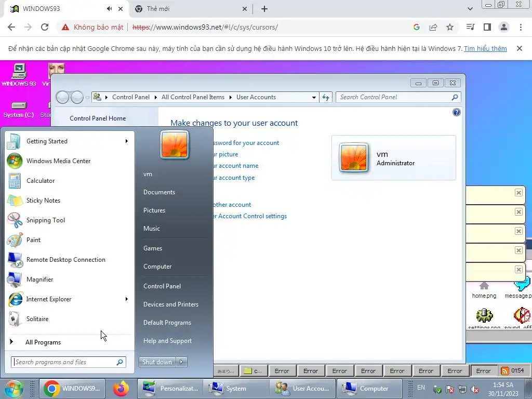The width and height of the screenshot is (532, 399).
Task: Switch to Thẻ mới tab
Action: [x=191, y=9]
